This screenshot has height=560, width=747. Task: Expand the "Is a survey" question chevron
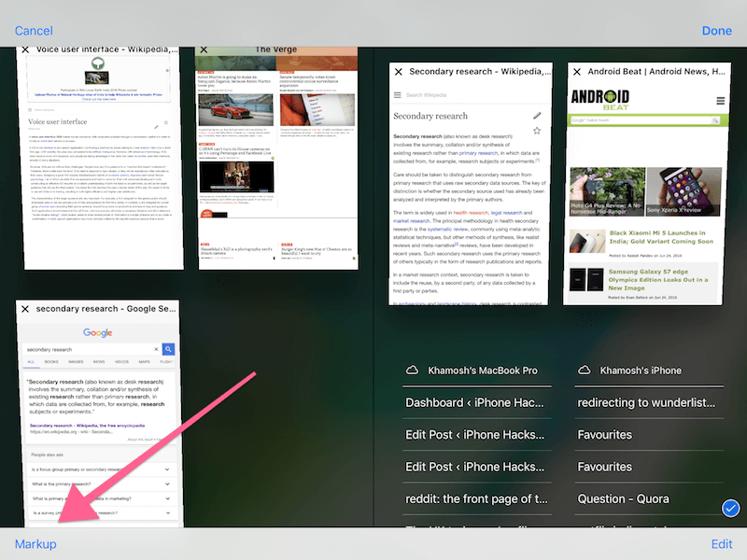click(x=167, y=512)
